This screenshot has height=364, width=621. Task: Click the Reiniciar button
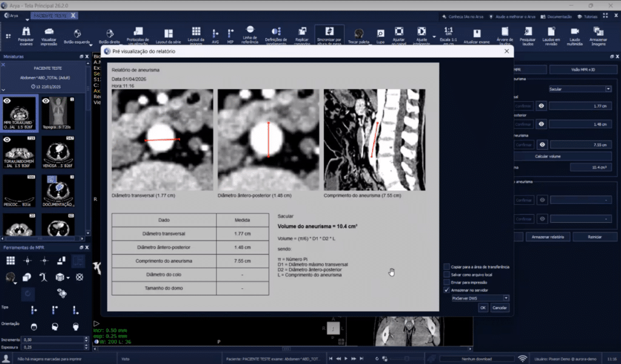click(594, 237)
